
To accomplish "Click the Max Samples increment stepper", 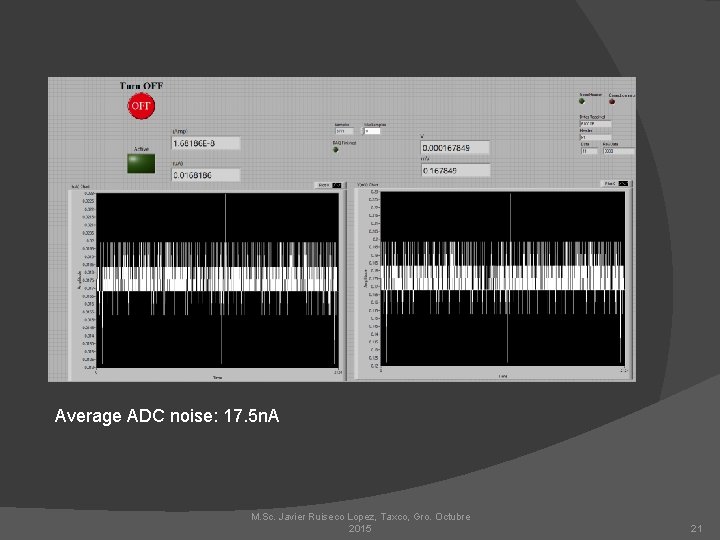I will [363, 131].
